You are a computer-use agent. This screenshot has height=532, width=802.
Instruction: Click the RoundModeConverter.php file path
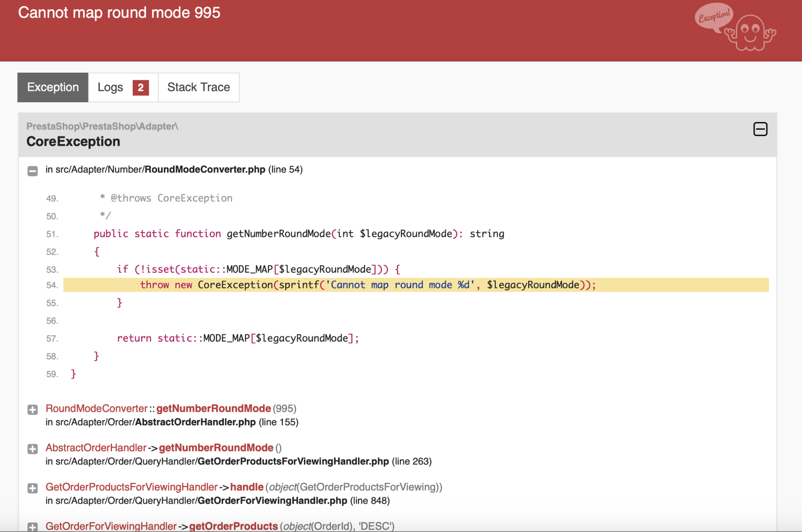(x=205, y=170)
